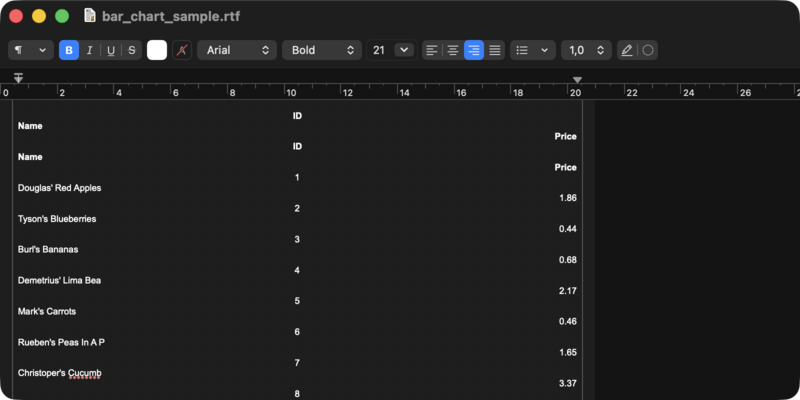
Task: Open the text background color well
Action: point(182,50)
